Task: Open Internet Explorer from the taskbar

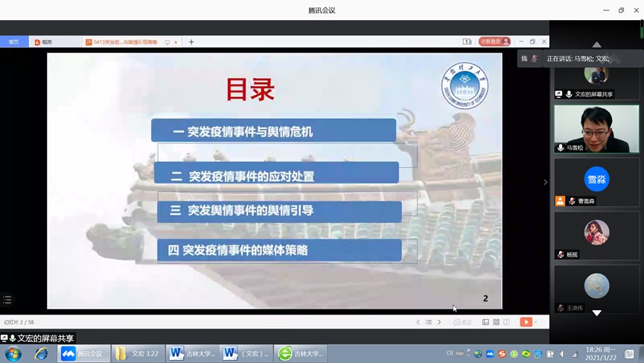Action: coord(41,353)
